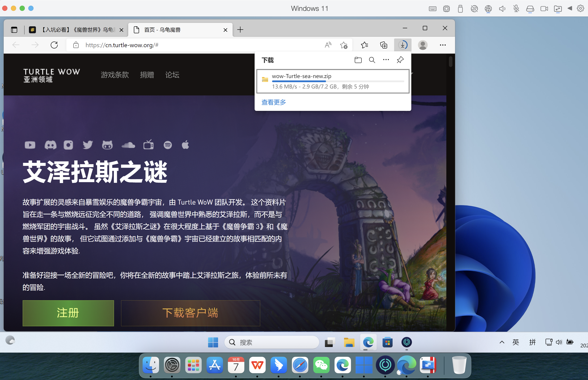Click the Instagram social icon
588x380 pixels.
coord(68,145)
